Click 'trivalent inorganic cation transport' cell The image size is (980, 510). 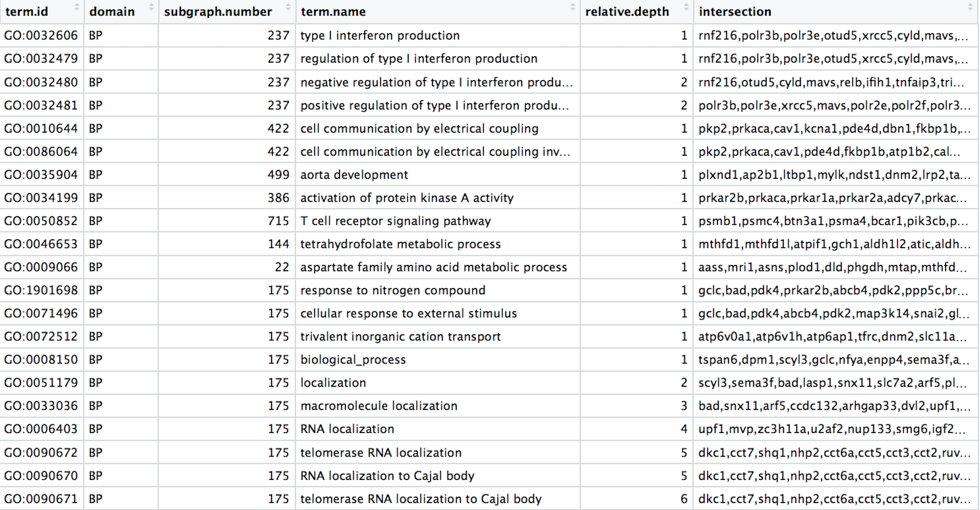point(438,336)
